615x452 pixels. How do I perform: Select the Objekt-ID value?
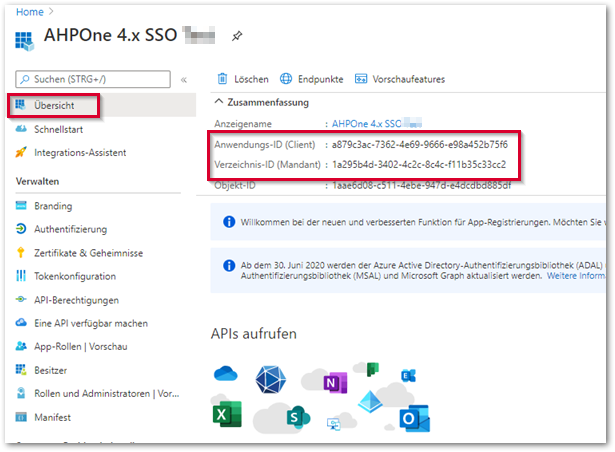tap(421, 185)
